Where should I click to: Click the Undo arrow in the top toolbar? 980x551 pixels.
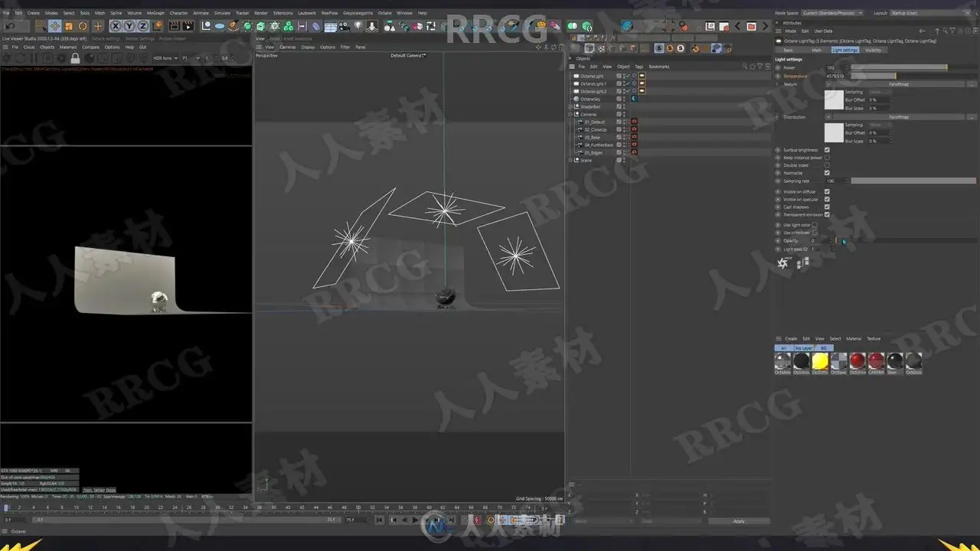click(10, 26)
